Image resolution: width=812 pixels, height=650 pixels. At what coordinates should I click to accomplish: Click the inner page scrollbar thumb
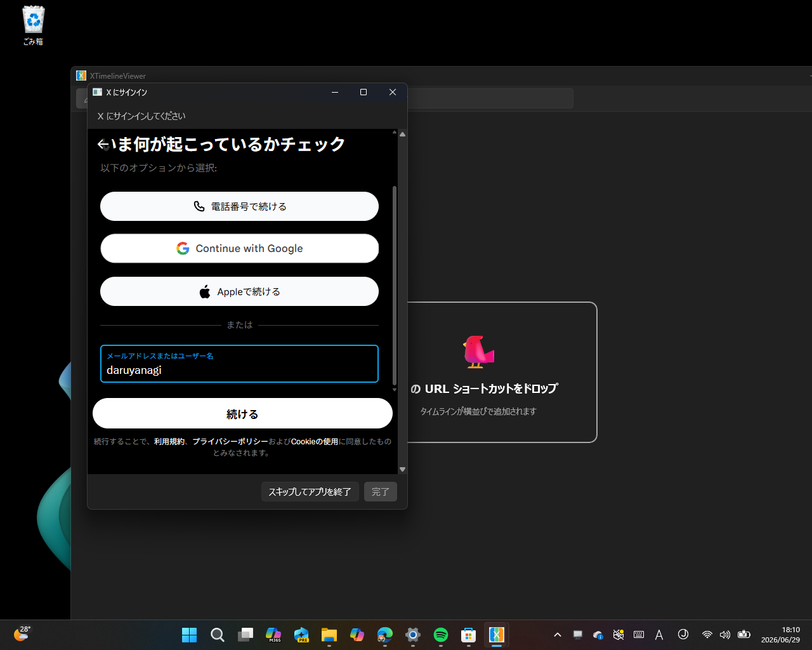(x=395, y=286)
